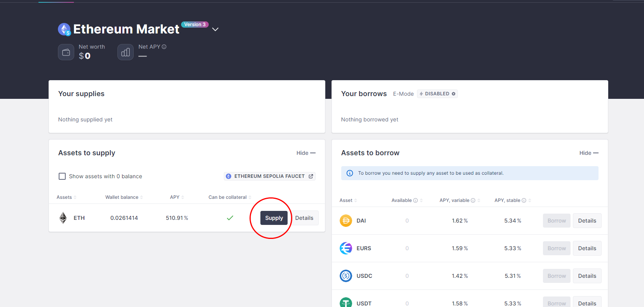This screenshot has height=307, width=644.
Task: Open Details for the DAI asset
Action: point(587,221)
